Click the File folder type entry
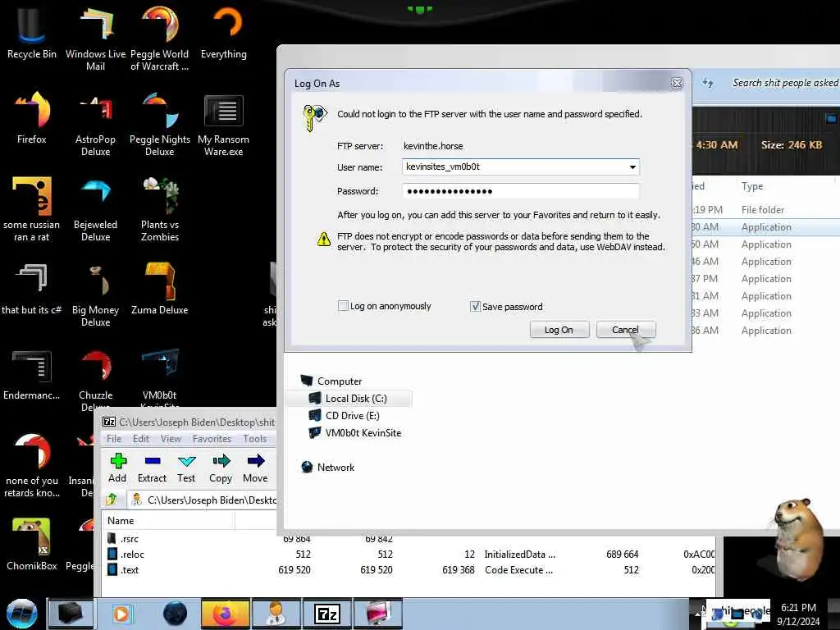 [762, 209]
